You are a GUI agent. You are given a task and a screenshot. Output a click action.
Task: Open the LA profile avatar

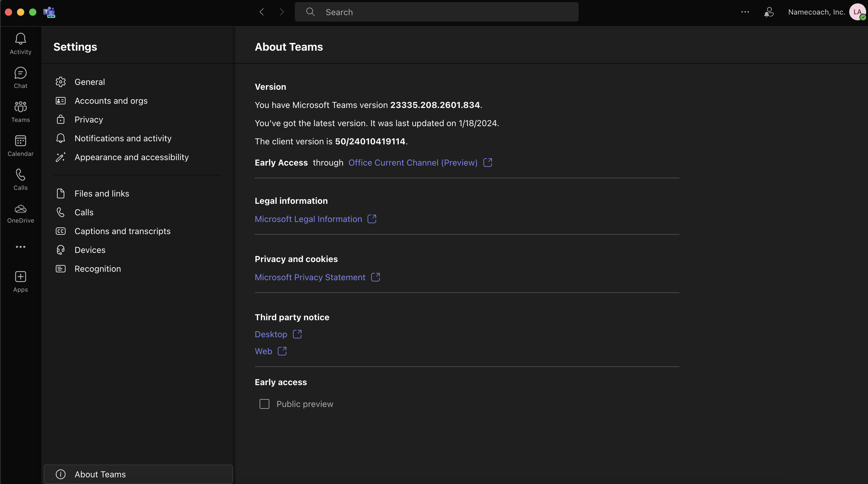tap(858, 12)
